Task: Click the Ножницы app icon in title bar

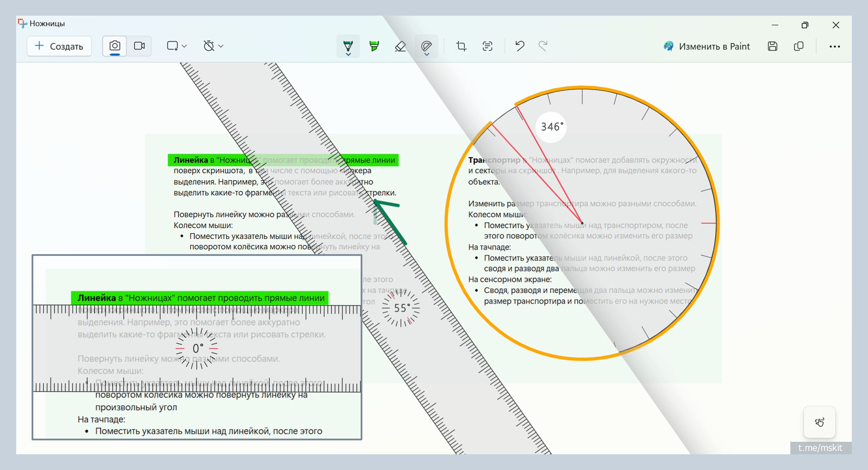Action: point(22,23)
